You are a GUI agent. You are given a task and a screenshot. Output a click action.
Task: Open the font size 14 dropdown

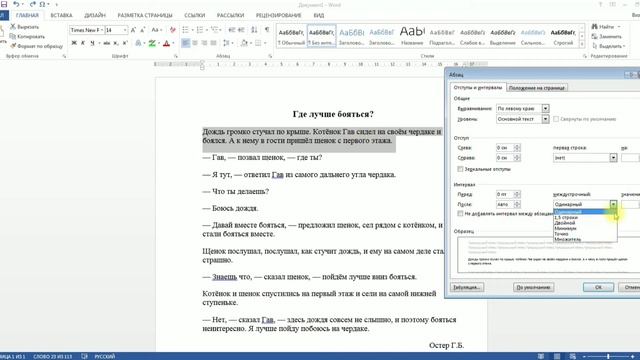point(125,30)
